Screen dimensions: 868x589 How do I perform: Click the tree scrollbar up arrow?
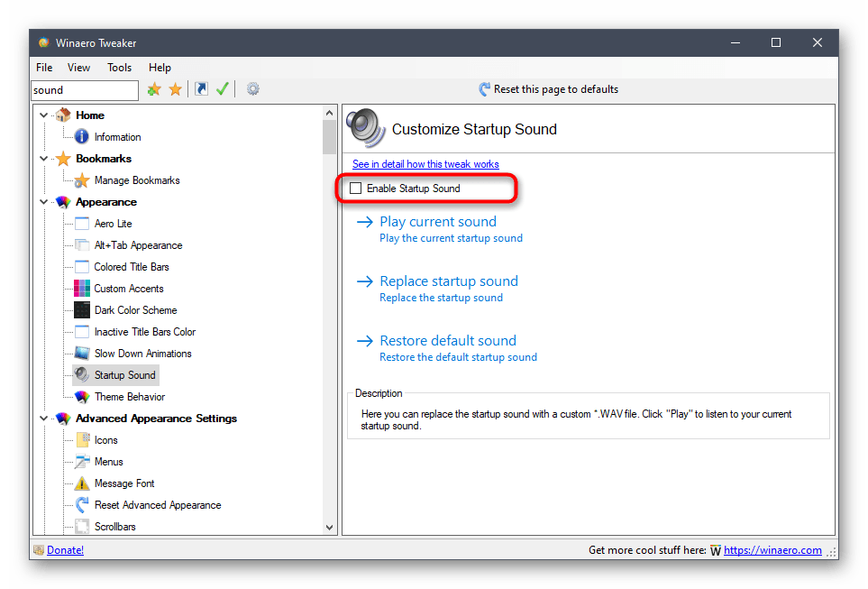329,113
